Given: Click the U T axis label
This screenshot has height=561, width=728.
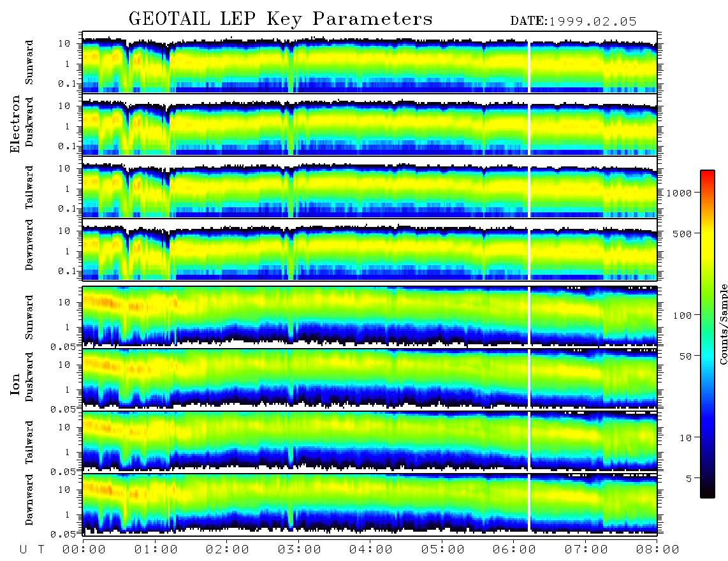Looking at the screenshot, I should pyautogui.click(x=33, y=550).
